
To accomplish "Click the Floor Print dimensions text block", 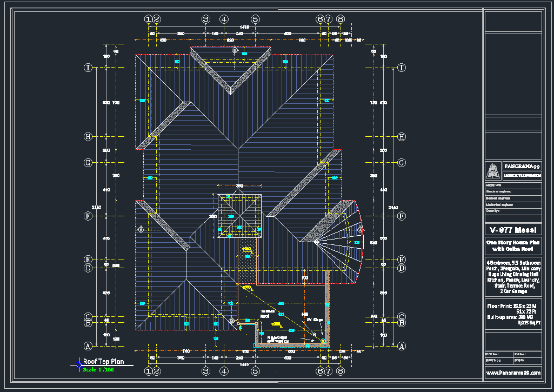I will coord(513,314).
